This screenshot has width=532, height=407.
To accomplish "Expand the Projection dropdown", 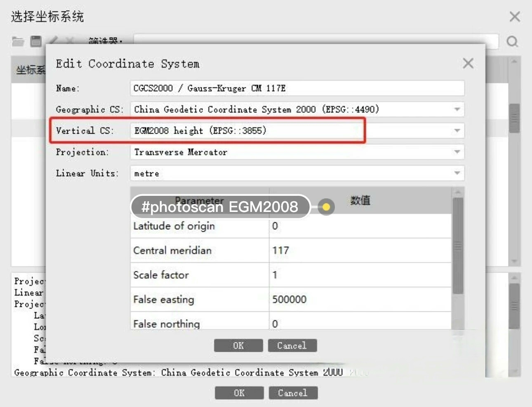I will tap(457, 152).
